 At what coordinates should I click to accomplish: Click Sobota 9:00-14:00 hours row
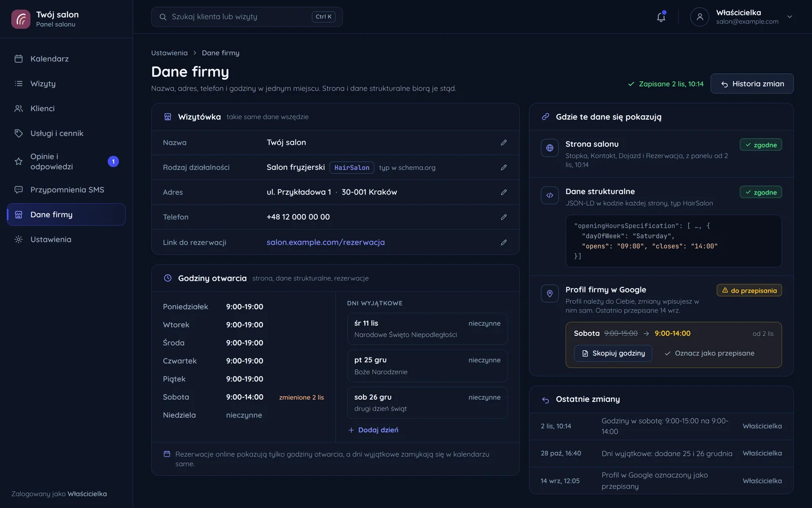[244, 397]
